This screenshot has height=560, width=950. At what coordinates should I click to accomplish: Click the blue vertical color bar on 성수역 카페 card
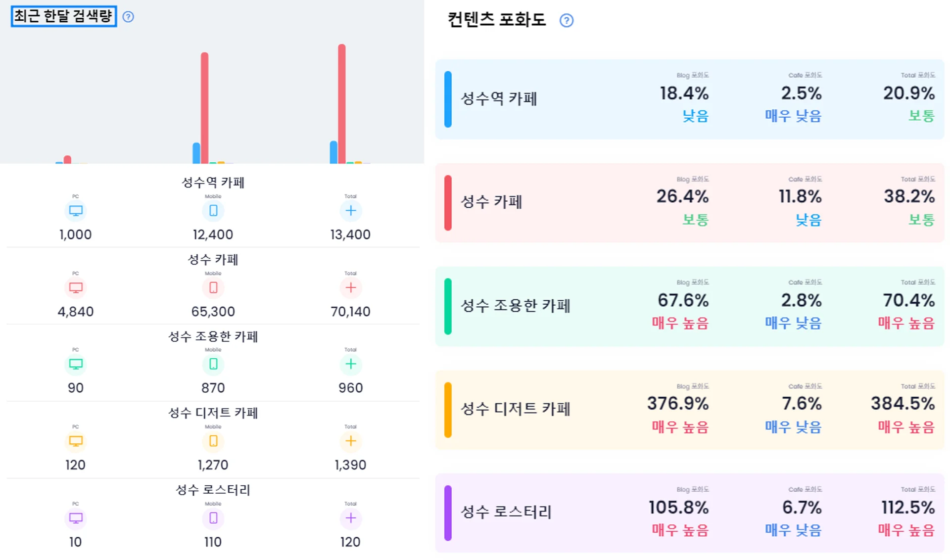(448, 98)
